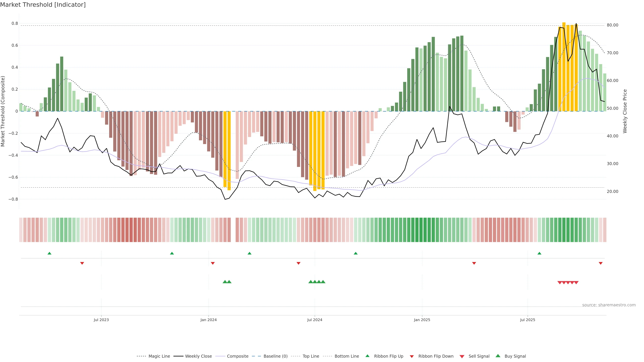Screen dimensions: 644x362
Task: Click the rightmost Ribbon Flip Down marker
Action: [601, 263]
